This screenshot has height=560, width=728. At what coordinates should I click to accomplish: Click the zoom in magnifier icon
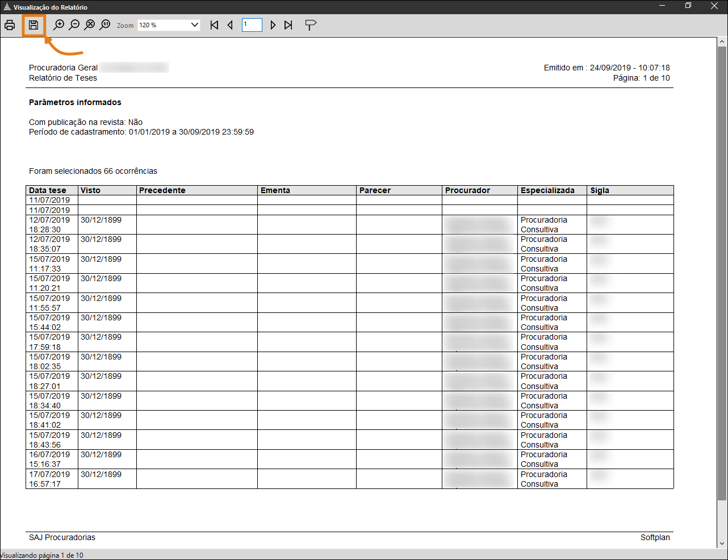pyautogui.click(x=58, y=25)
